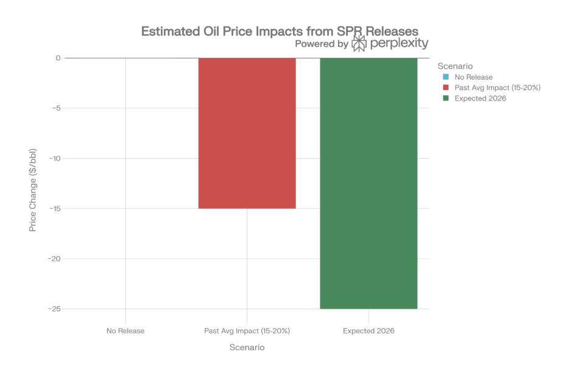Image resolution: width=586 pixels, height=392 pixels.
Task: Click the Expected 2026 green legend swatch
Action: click(446, 98)
